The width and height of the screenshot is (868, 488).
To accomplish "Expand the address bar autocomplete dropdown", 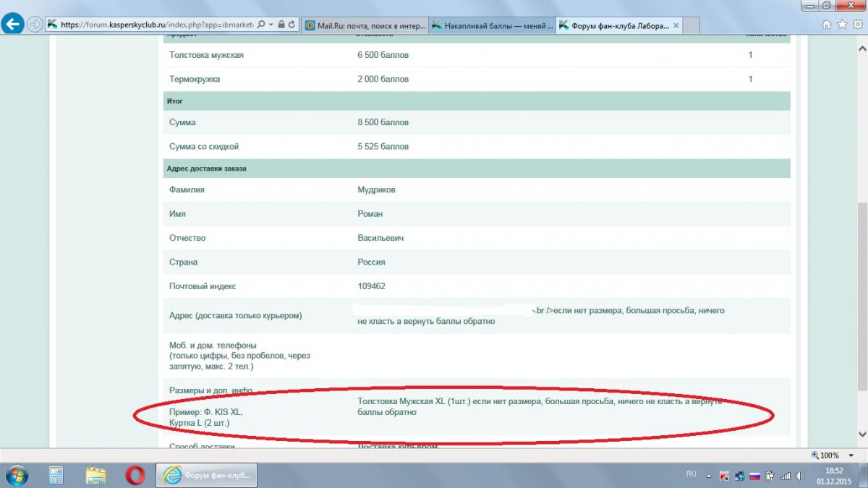I will pyautogui.click(x=271, y=24).
